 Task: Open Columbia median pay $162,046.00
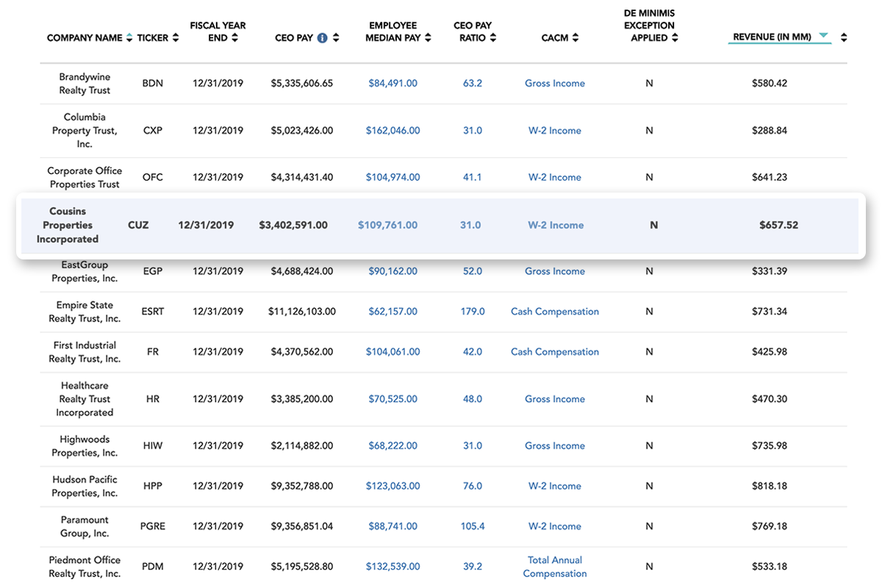(392, 130)
